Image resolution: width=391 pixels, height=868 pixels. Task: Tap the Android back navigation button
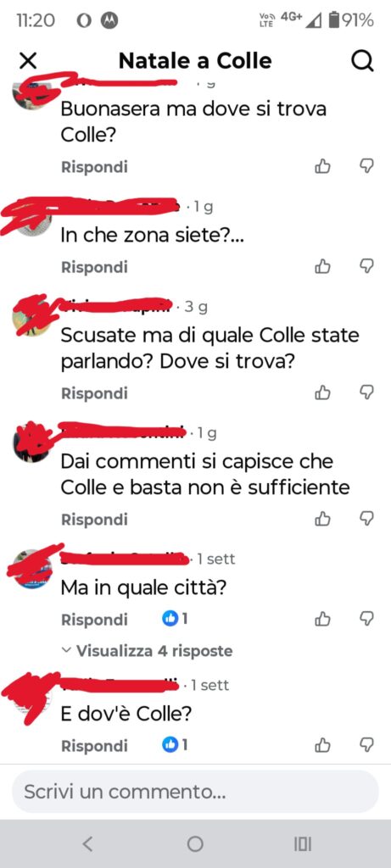click(x=87, y=843)
